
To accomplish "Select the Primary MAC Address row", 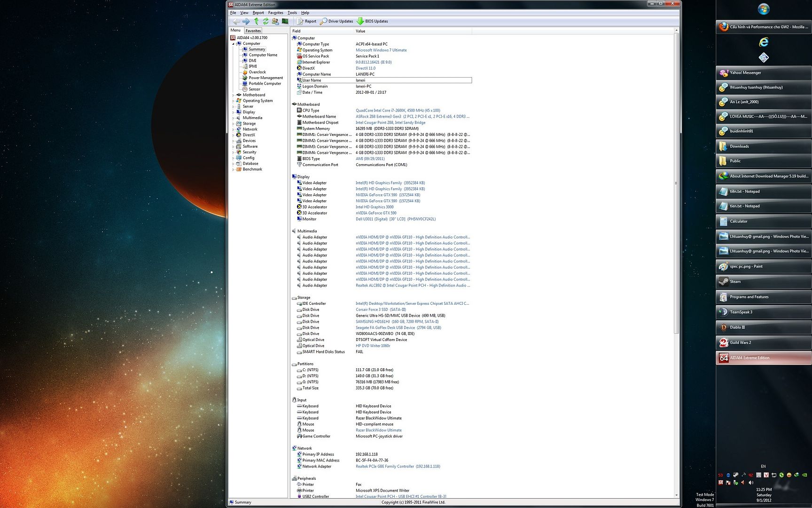I will (x=384, y=460).
